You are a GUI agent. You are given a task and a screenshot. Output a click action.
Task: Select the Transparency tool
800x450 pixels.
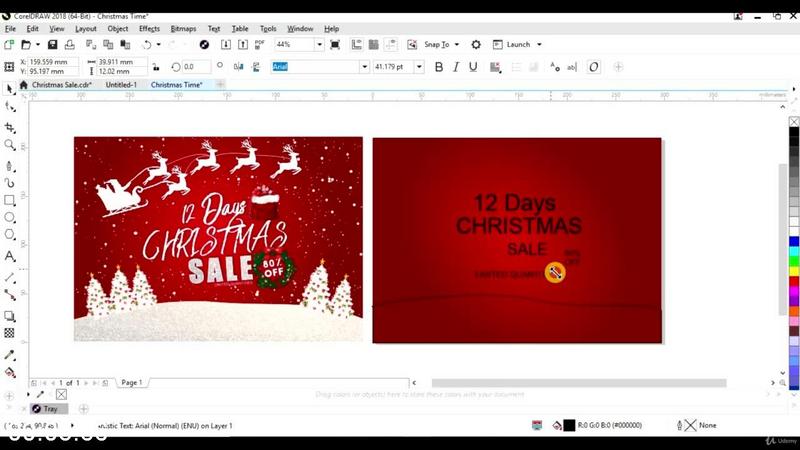[x=10, y=333]
